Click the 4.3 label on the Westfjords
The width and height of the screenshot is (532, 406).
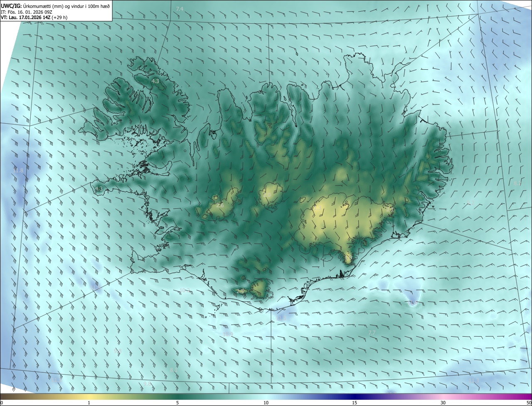point(155,81)
